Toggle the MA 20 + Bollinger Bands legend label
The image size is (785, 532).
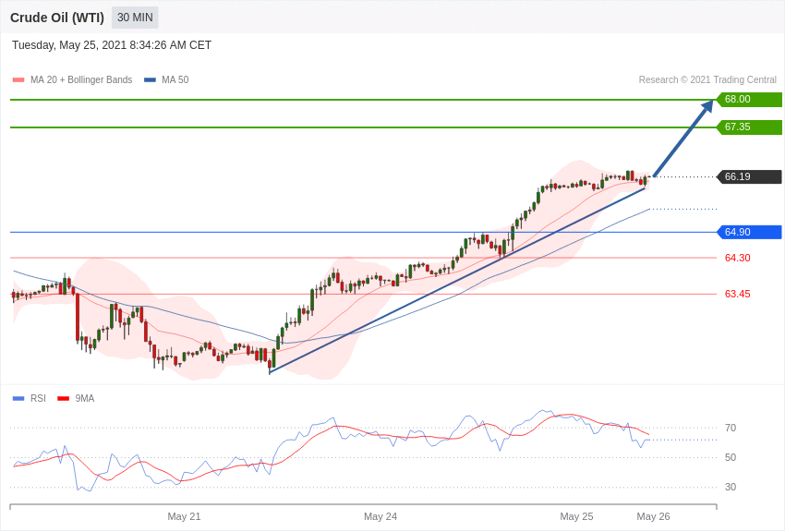coord(81,80)
